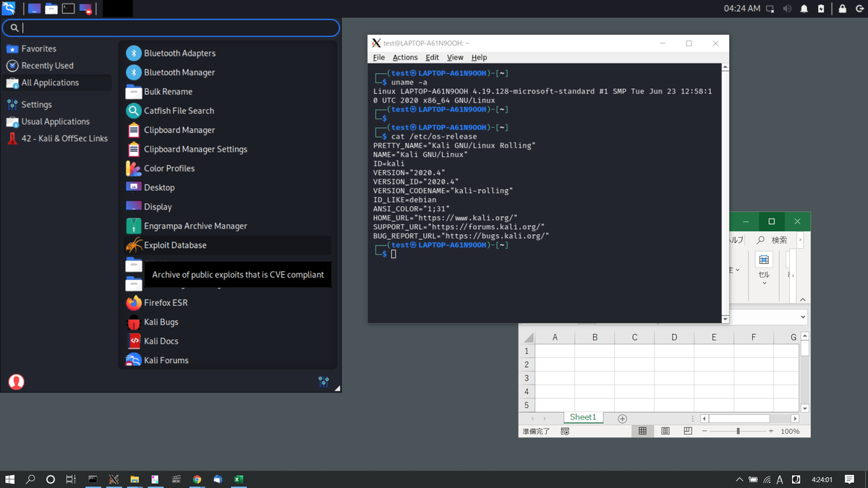The width and height of the screenshot is (868, 488).
Task: Open the terminal File menu
Action: click(x=379, y=57)
